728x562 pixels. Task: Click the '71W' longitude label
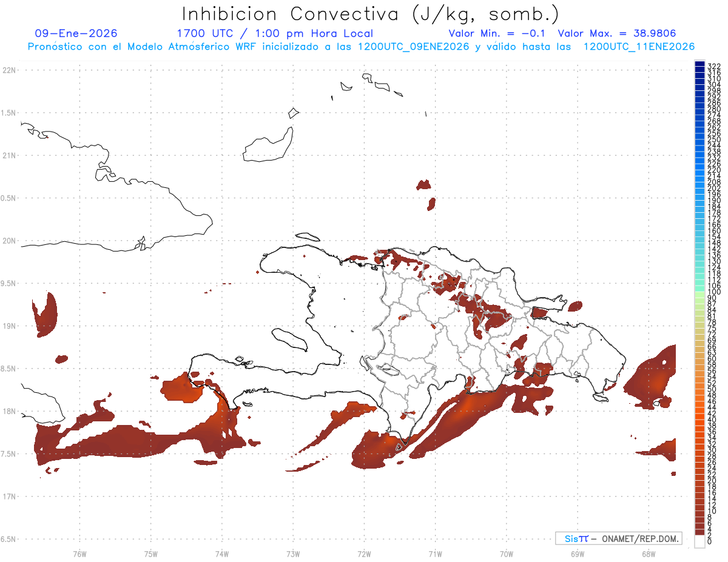click(435, 554)
